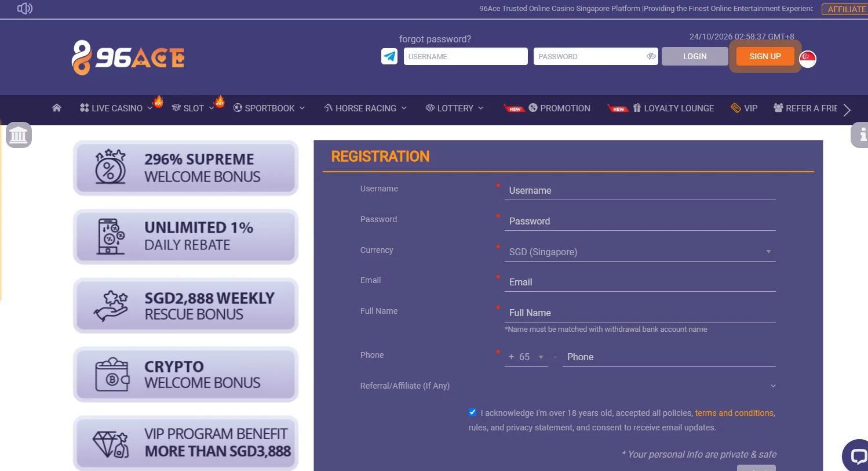
Task: Focus the Full Name field
Action: pyautogui.click(x=640, y=313)
